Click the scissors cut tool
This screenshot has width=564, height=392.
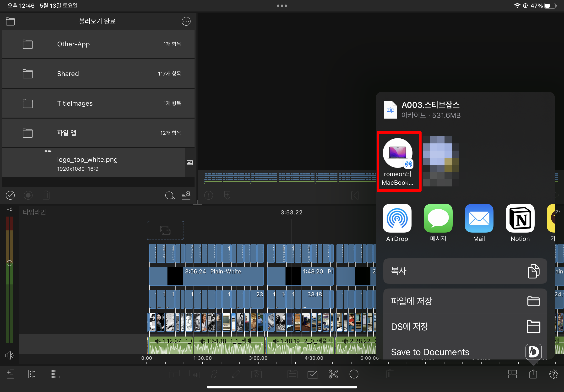pyautogui.click(x=333, y=374)
